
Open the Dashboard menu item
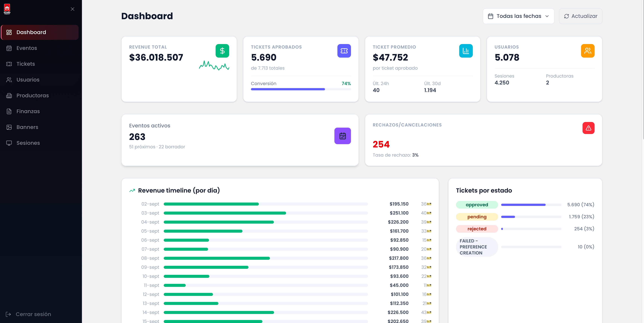point(40,32)
